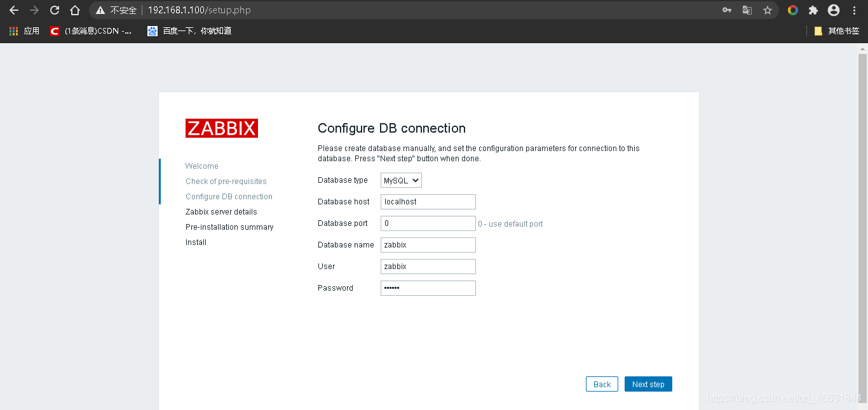
Task: Click the Database type label
Action: (x=342, y=180)
